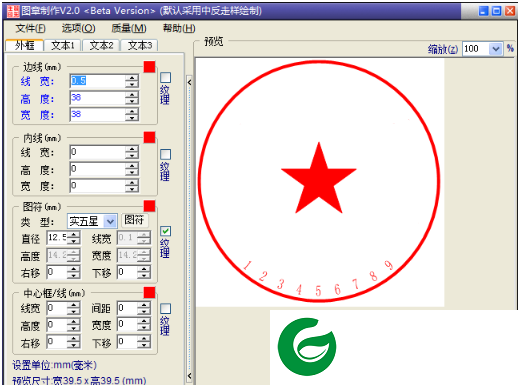Click the 内线 宽度 input field
This screenshot has height=385, width=520.
pyautogui.click(x=98, y=186)
